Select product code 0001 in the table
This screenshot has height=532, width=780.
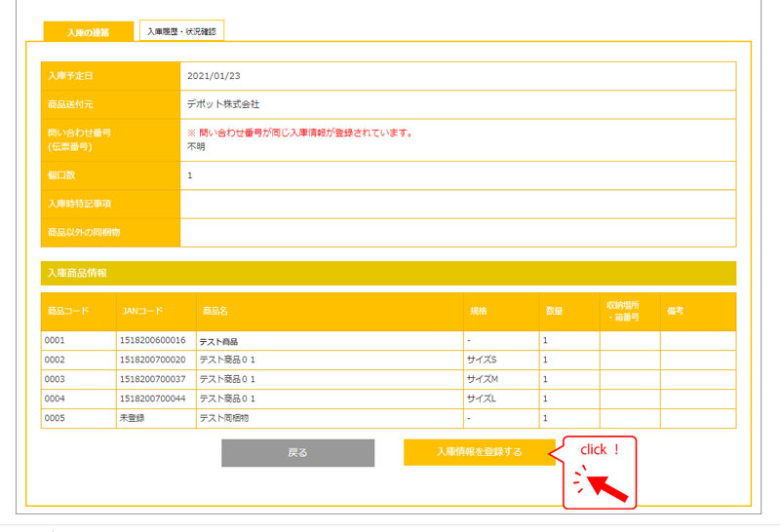(x=57, y=341)
